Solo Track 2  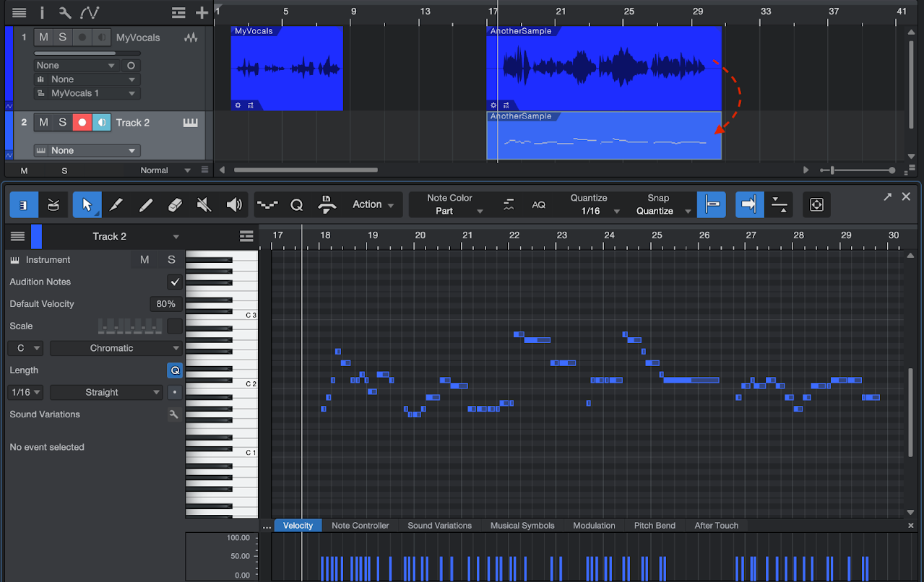(61, 122)
